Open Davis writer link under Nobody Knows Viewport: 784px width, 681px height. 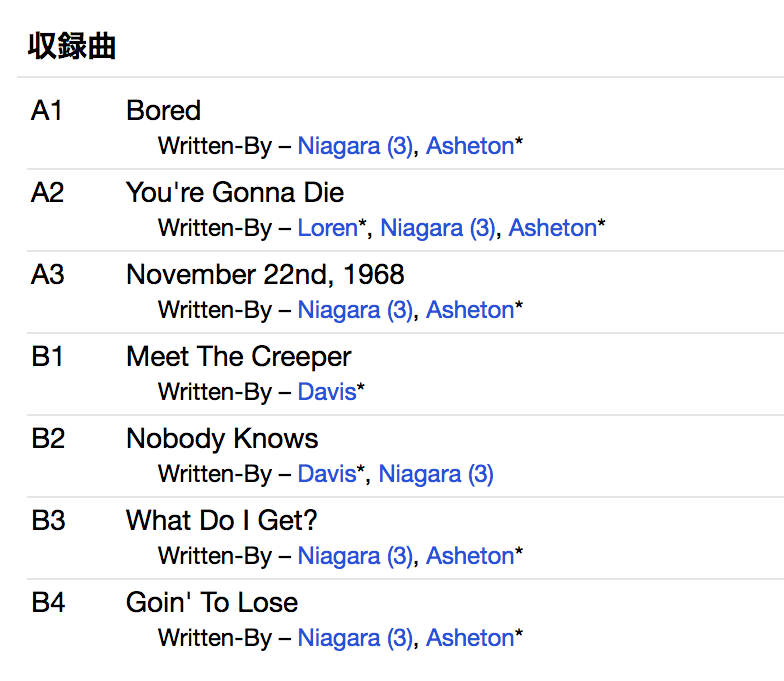coord(327,474)
